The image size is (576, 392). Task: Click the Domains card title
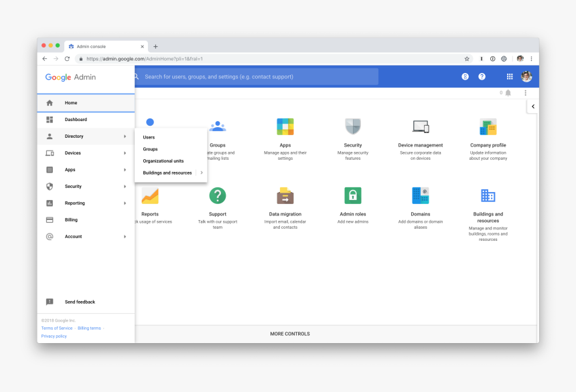421,214
